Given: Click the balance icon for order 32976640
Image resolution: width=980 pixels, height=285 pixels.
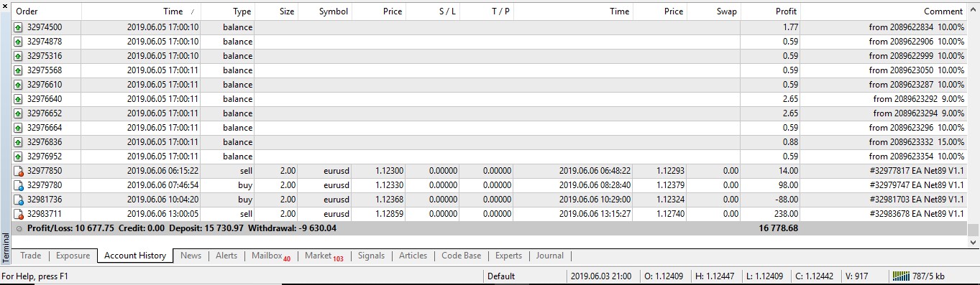Looking at the screenshot, I should [x=19, y=99].
